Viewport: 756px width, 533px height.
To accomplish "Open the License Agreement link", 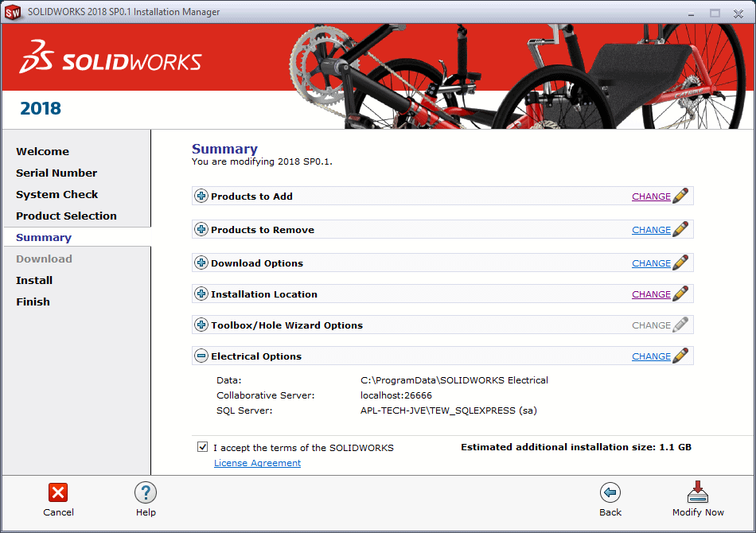I will click(257, 463).
